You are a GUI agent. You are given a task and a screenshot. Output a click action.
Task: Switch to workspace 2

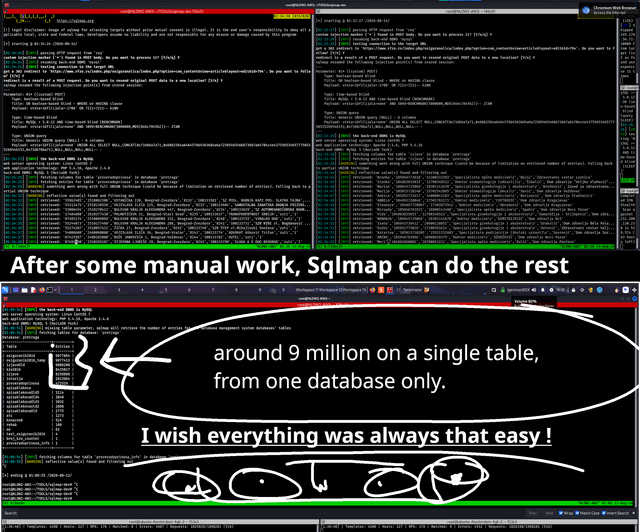coord(95,290)
